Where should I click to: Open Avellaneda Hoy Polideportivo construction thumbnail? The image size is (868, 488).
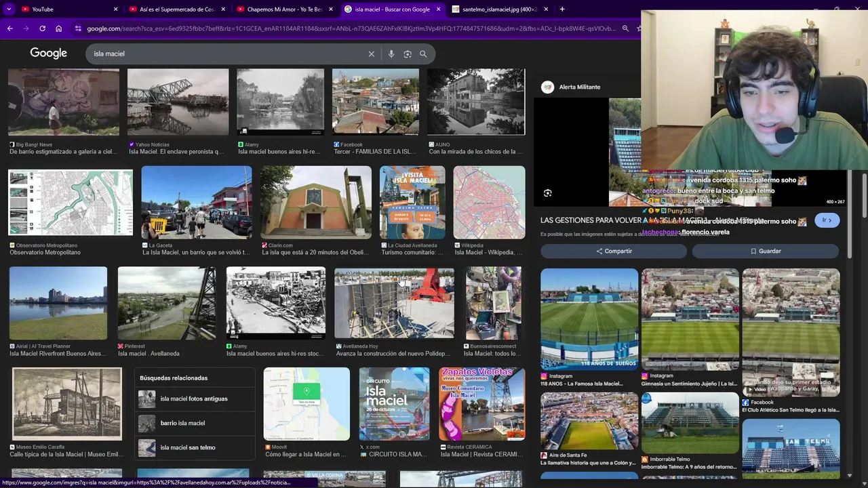(x=394, y=303)
